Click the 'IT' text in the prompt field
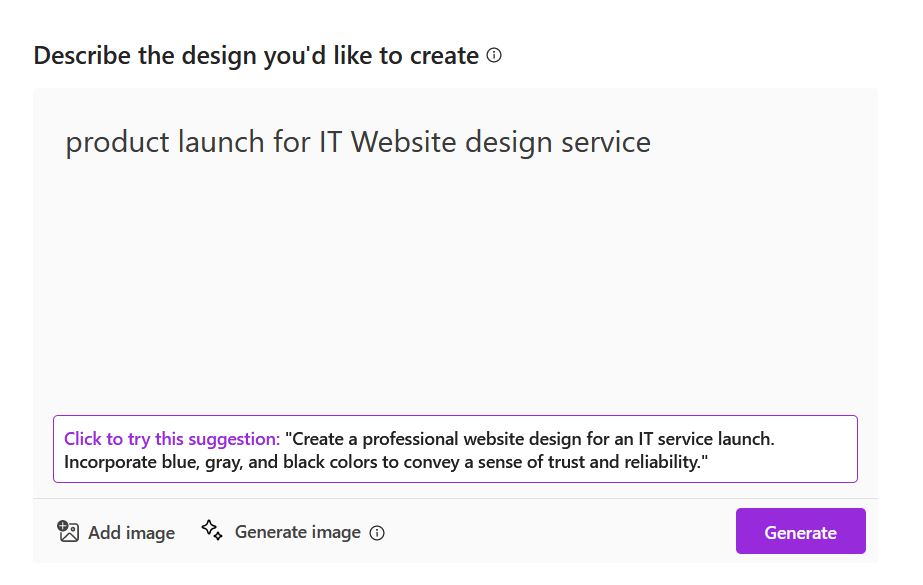The width and height of the screenshot is (923, 585). pos(330,142)
